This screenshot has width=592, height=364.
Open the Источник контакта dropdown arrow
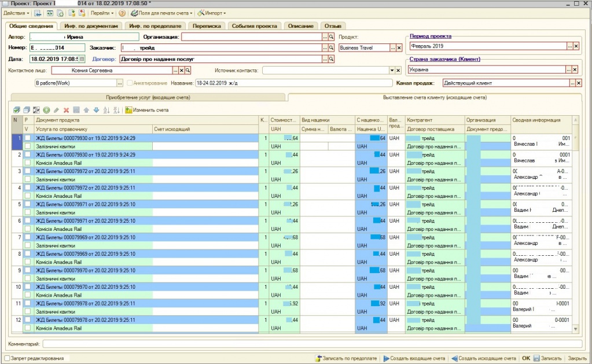392,71
